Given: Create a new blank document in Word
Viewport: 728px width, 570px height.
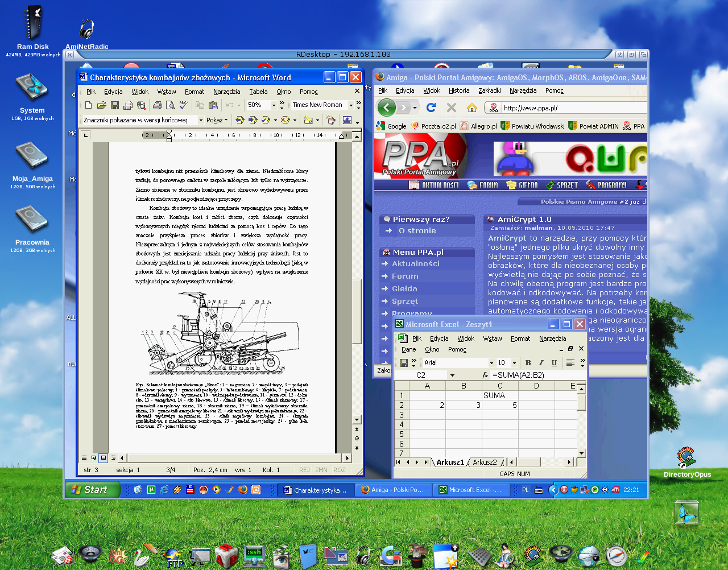Looking at the screenshot, I should pos(88,105).
